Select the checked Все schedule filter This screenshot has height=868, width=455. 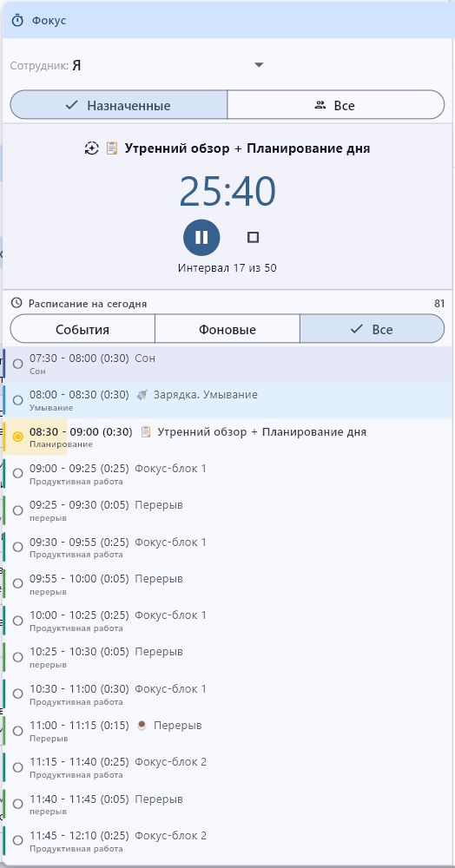(x=372, y=329)
